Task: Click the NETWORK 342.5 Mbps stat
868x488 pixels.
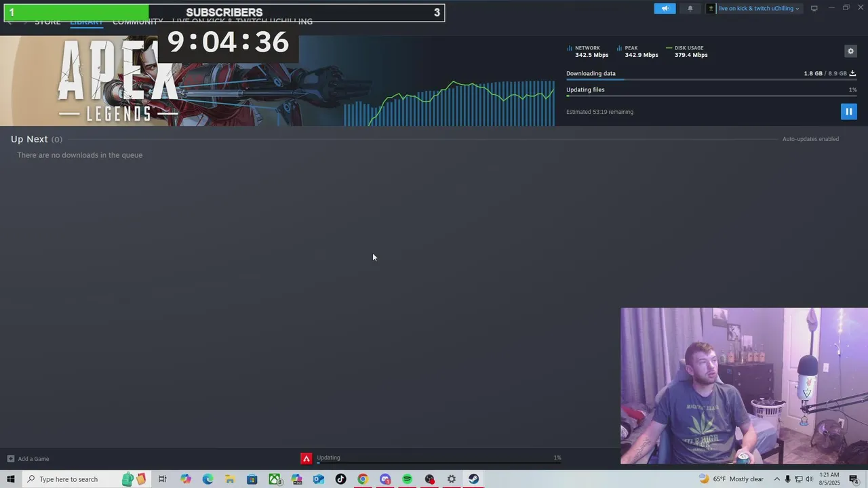Action: [587, 52]
